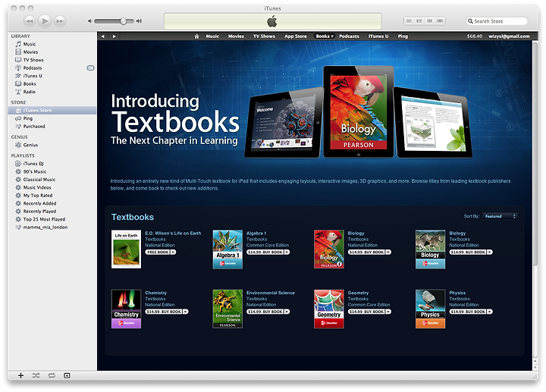This screenshot has width=546, height=392.
Task: Open iTunes U tab in store bar
Action: coord(378,36)
